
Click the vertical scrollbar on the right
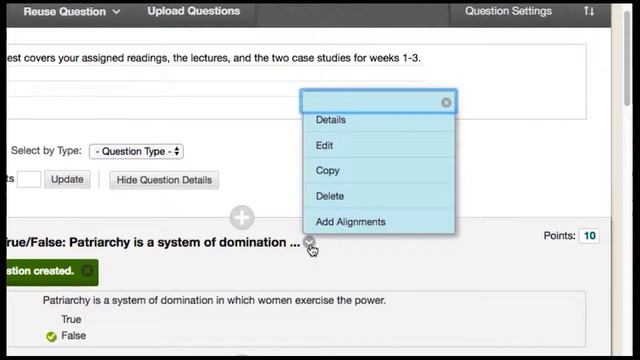[x=627, y=57]
